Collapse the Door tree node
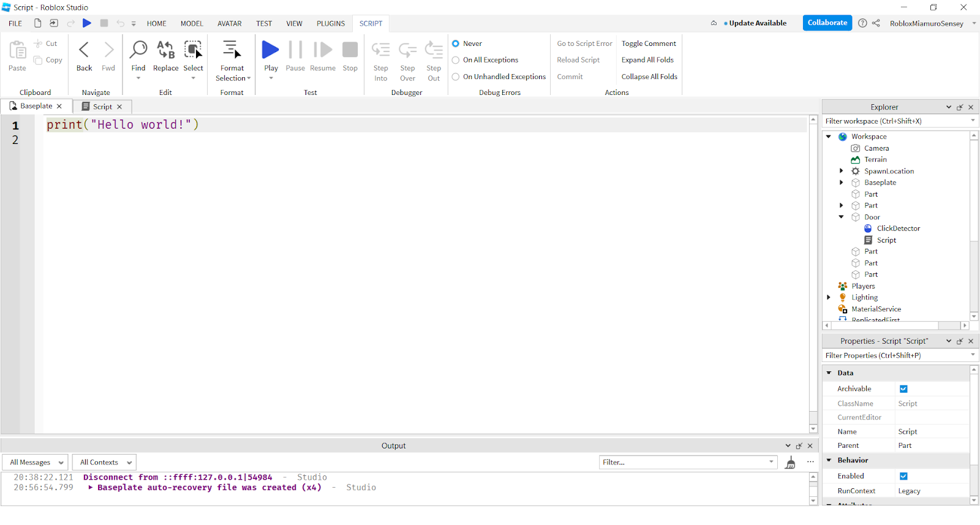 click(x=841, y=217)
